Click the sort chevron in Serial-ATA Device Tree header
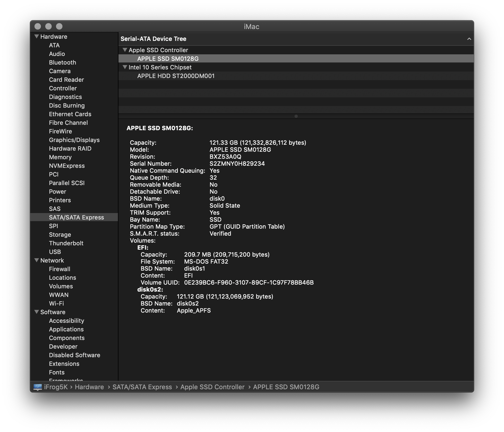This screenshot has width=504, height=432. coord(469,39)
